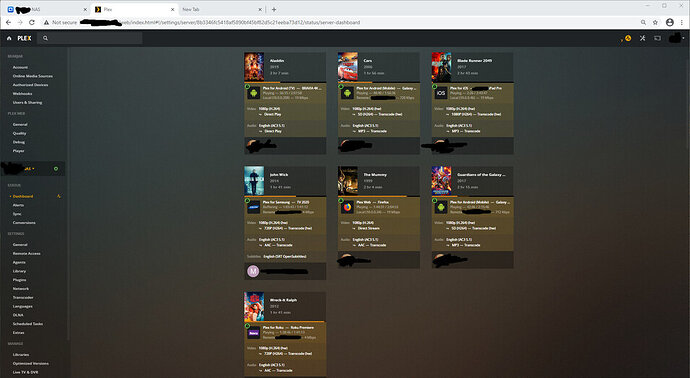Open the activity alert icon in top bar
Image resolution: width=690 pixels, height=378 pixels.
(627, 38)
